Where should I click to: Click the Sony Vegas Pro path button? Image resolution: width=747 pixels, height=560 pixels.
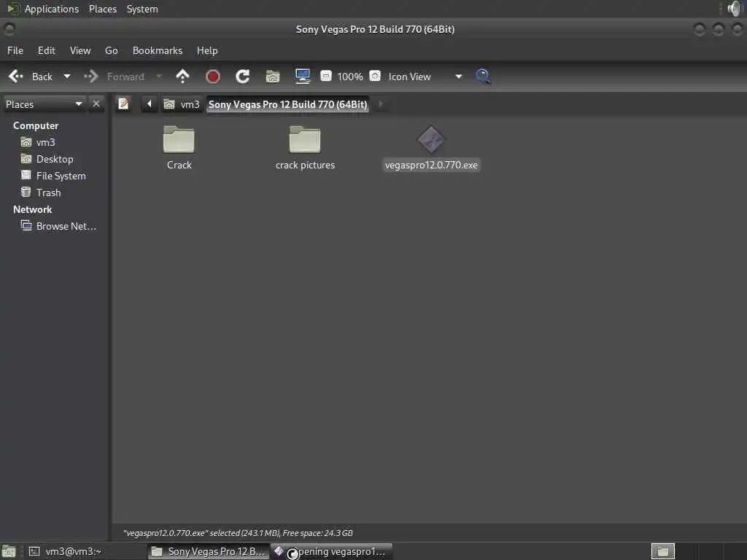287,104
